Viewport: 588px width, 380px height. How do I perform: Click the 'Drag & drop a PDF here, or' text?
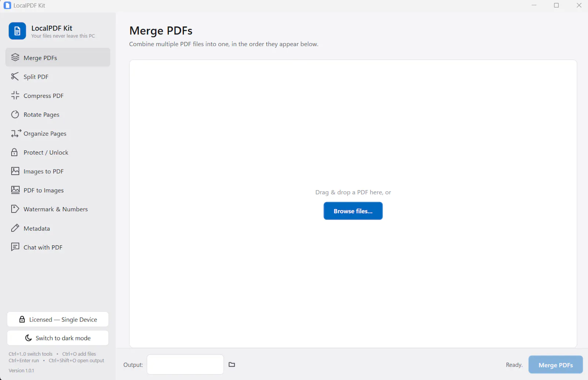pos(353,192)
